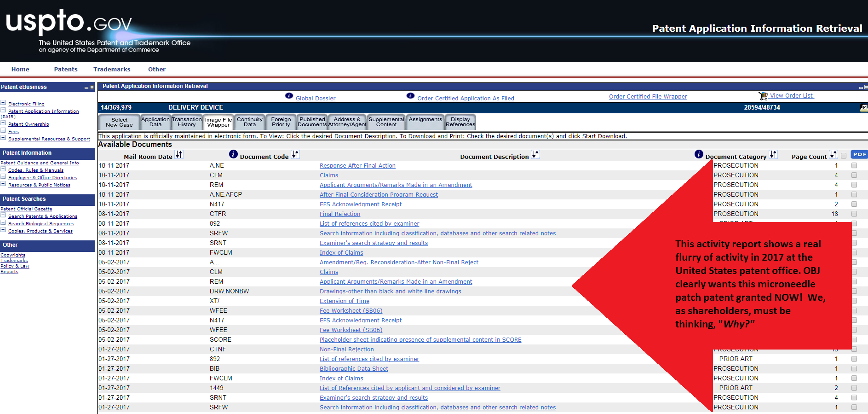Click the info icon beside Global Dossier

point(289,96)
